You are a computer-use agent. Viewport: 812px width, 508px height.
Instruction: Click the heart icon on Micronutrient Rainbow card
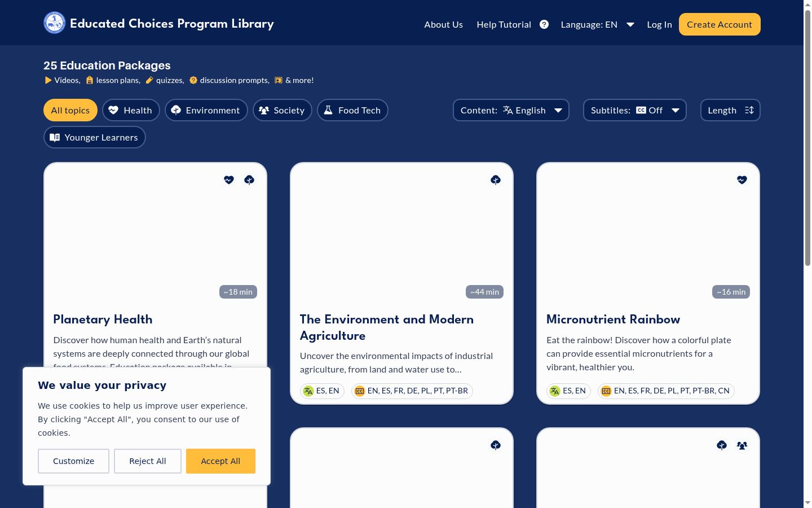coord(742,180)
